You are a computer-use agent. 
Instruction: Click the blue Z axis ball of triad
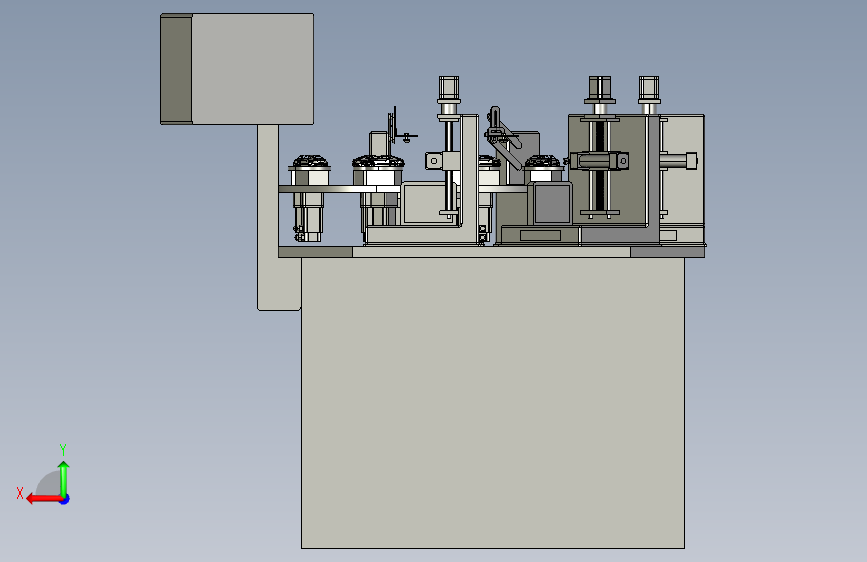[65, 499]
